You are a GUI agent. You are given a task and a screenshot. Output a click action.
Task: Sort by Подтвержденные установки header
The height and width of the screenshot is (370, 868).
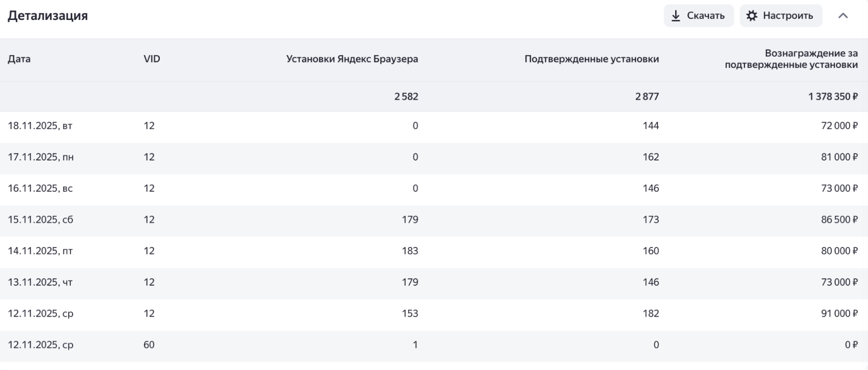(x=591, y=59)
